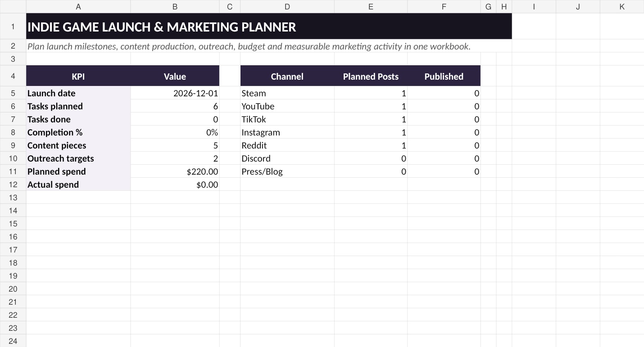
Task: Select the "$220.00" planned spend value
Action: pyautogui.click(x=175, y=171)
